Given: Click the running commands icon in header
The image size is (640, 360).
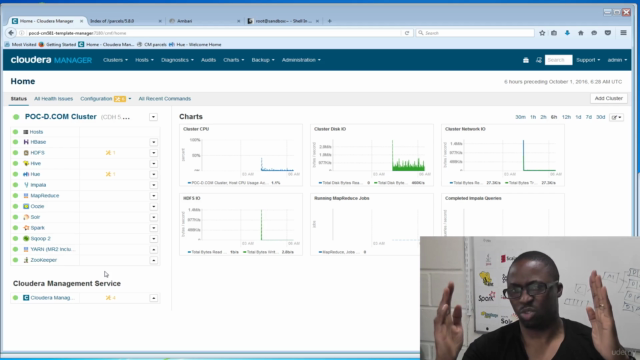Looking at the screenshot, I should (539, 60).
